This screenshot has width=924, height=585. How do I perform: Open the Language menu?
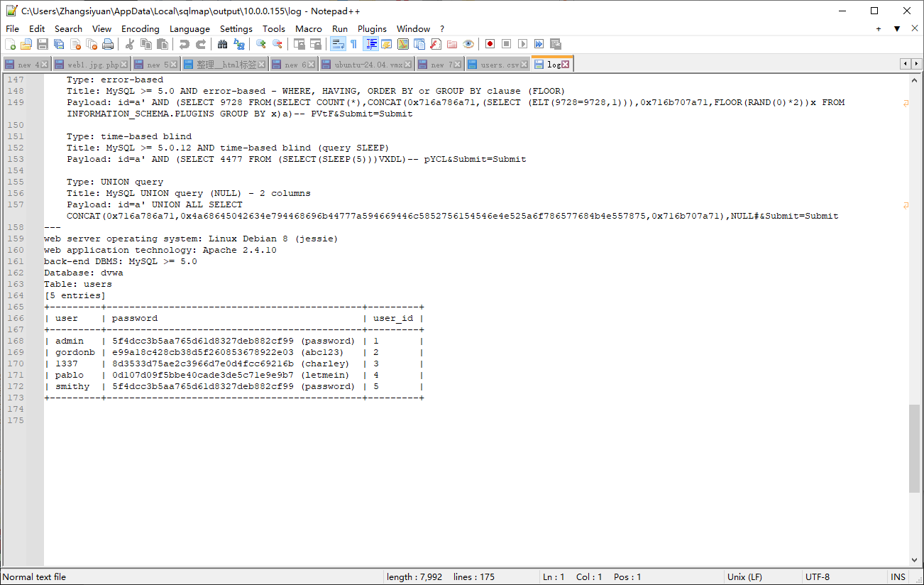coord(189,28)
